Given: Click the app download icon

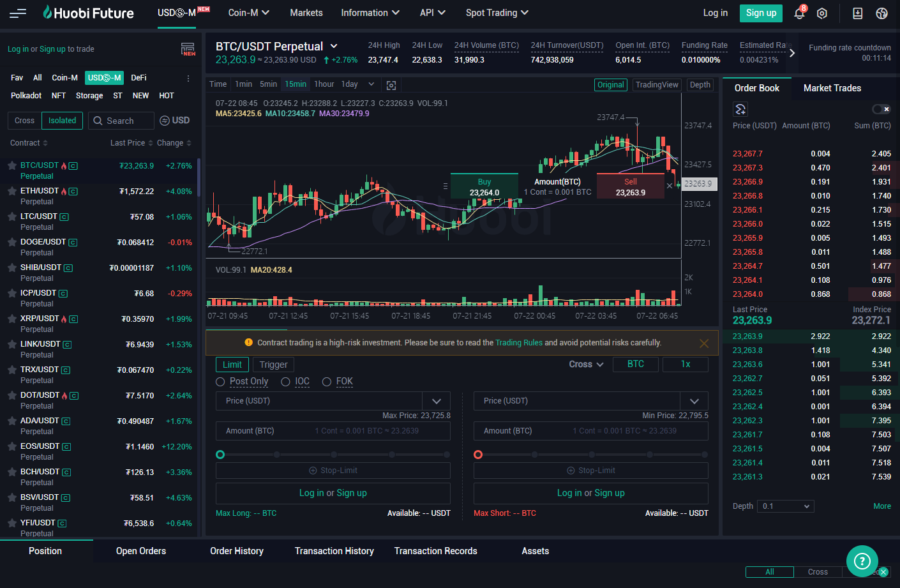Looking at the screenshot, I should pyautogui.click(x=857, y=13).
